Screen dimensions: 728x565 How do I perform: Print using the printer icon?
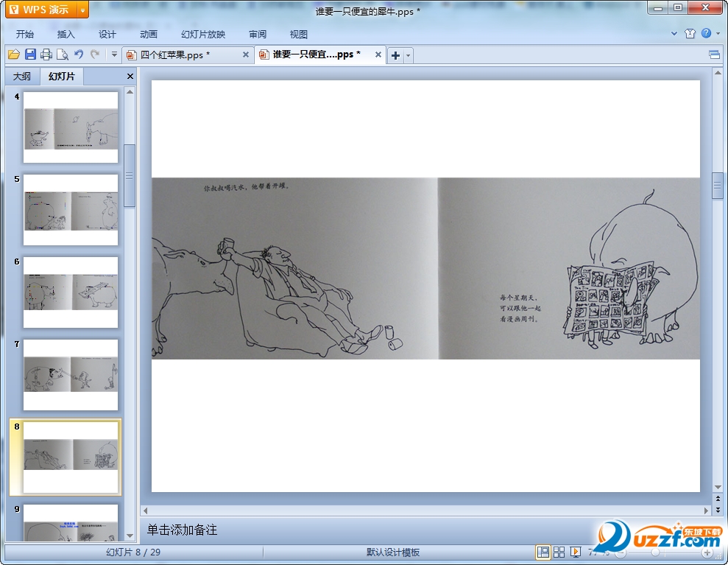pyautogui.click(x=46, y=55)
